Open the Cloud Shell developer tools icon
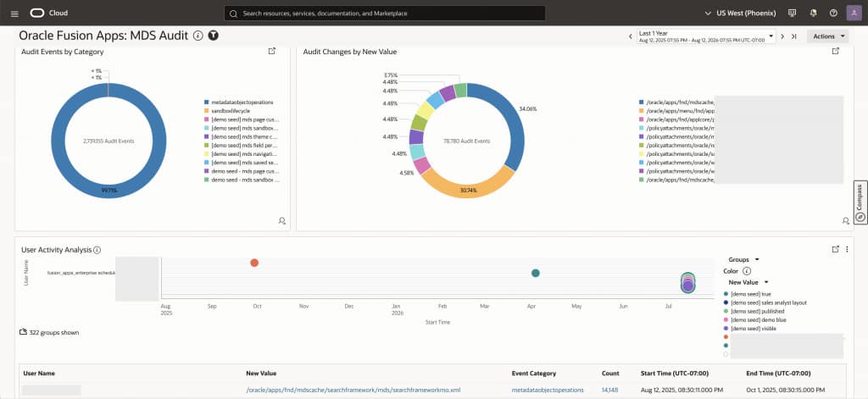868x399 pixels. coord(793,13)
